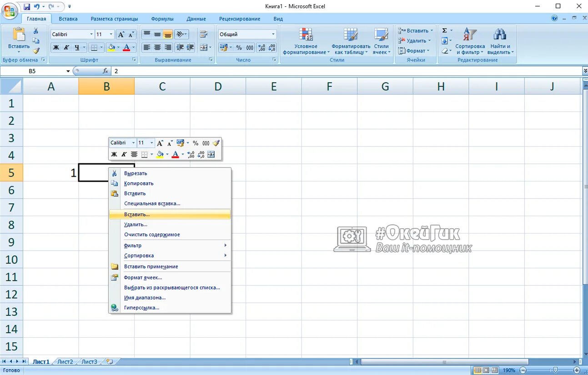Click ribbon 000 thousands separator

click(250, 47)
